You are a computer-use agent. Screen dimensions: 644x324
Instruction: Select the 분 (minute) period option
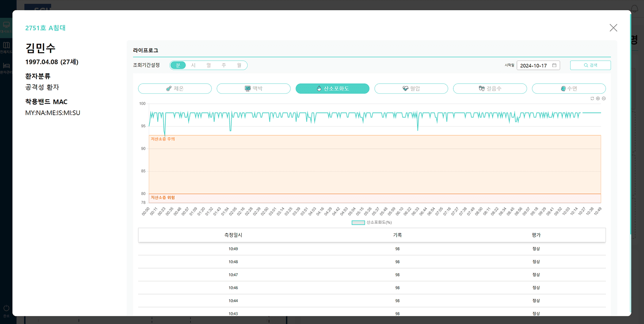click(178, 65)
